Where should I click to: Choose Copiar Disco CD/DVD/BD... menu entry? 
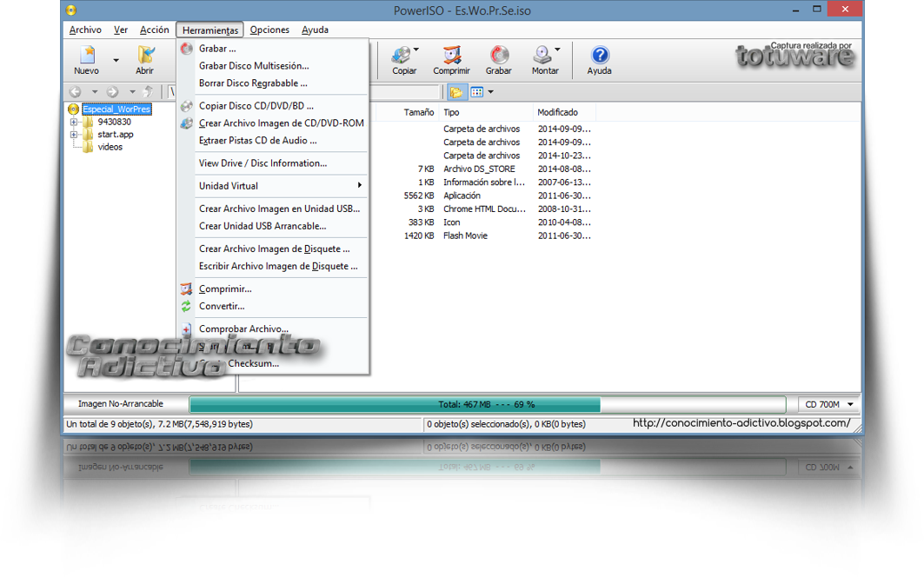point(274,105)
